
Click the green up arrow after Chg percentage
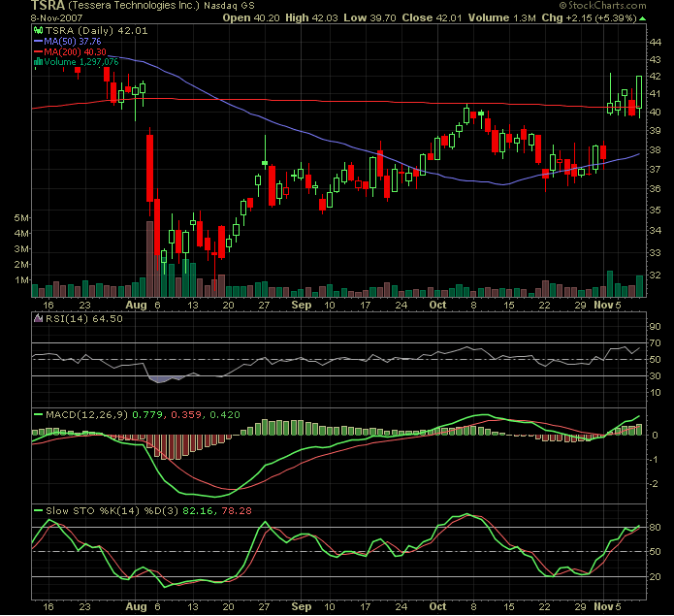point(642,18)
